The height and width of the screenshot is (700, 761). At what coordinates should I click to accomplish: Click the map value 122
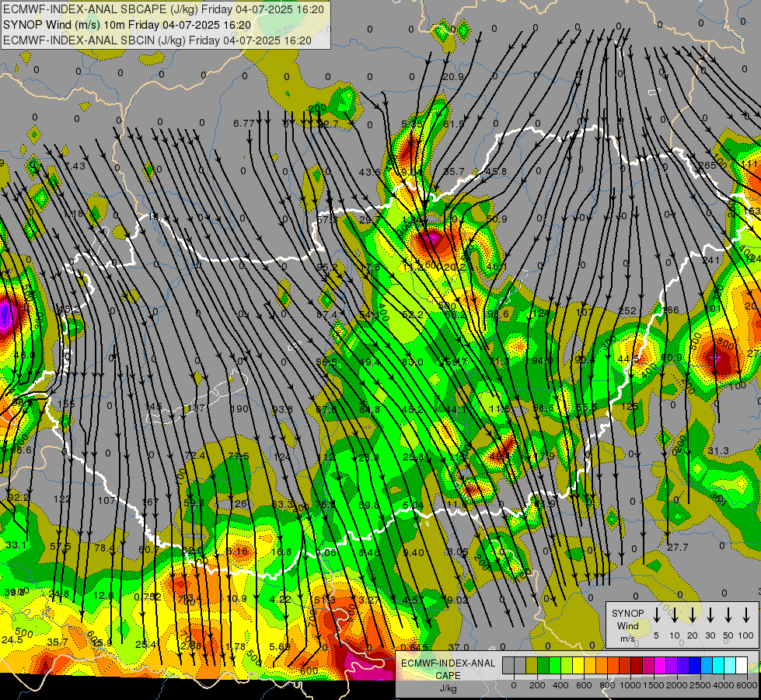pos(62,499)
